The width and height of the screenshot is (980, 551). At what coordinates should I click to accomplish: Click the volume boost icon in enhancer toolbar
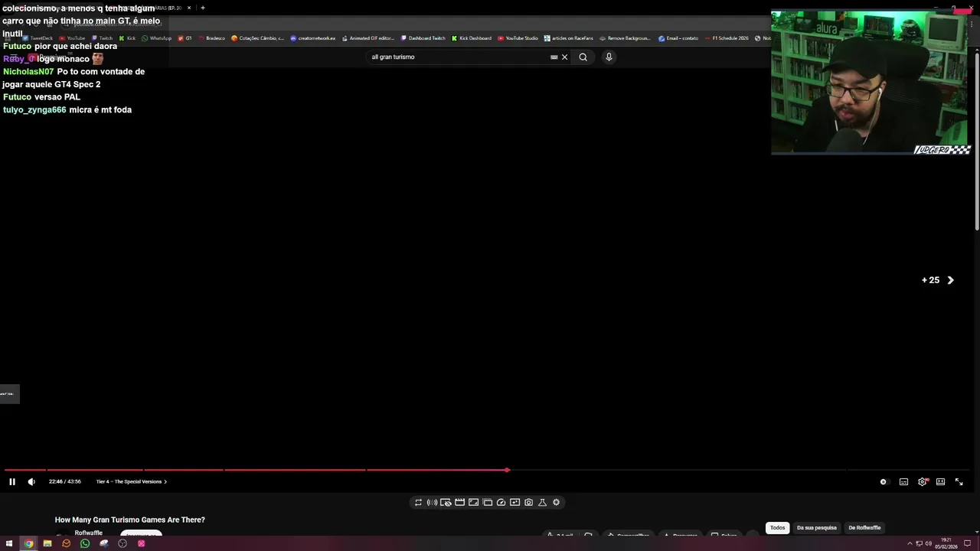click(x=432, y=502)
